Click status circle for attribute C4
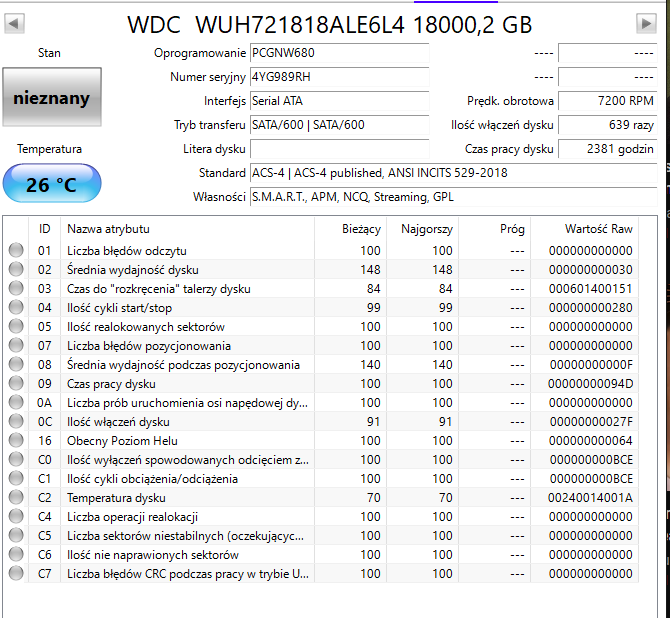The width and height of the screenshot is (670, 618). tap(16, 516)
